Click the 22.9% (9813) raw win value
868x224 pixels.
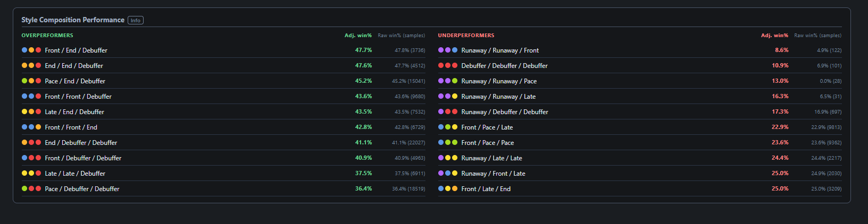(827, 127)
